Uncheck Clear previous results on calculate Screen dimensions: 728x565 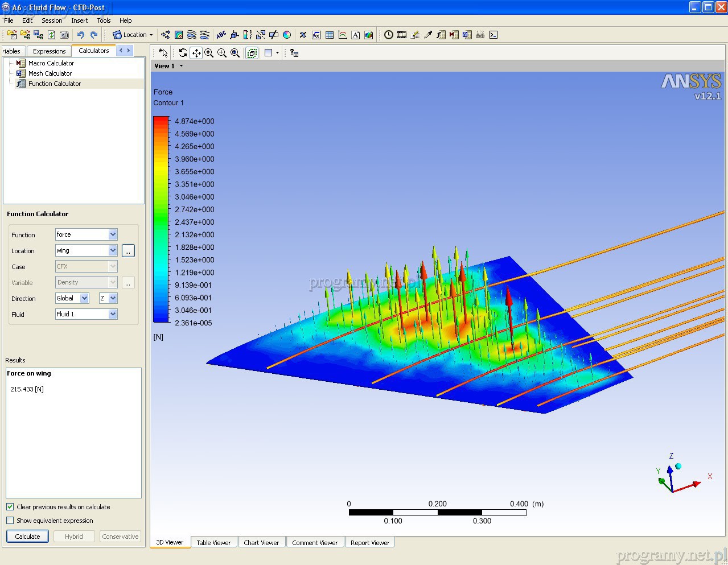click(10, 506)
